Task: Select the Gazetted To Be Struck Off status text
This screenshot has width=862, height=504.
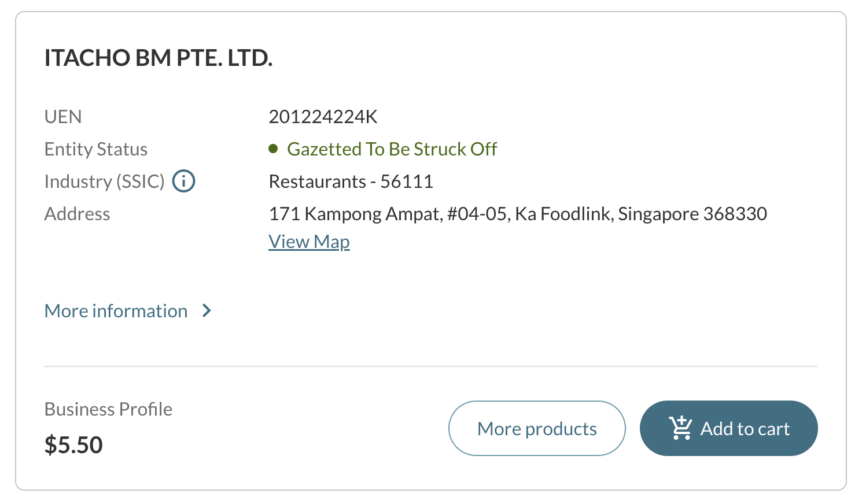Action: click(x=392, y=149)
